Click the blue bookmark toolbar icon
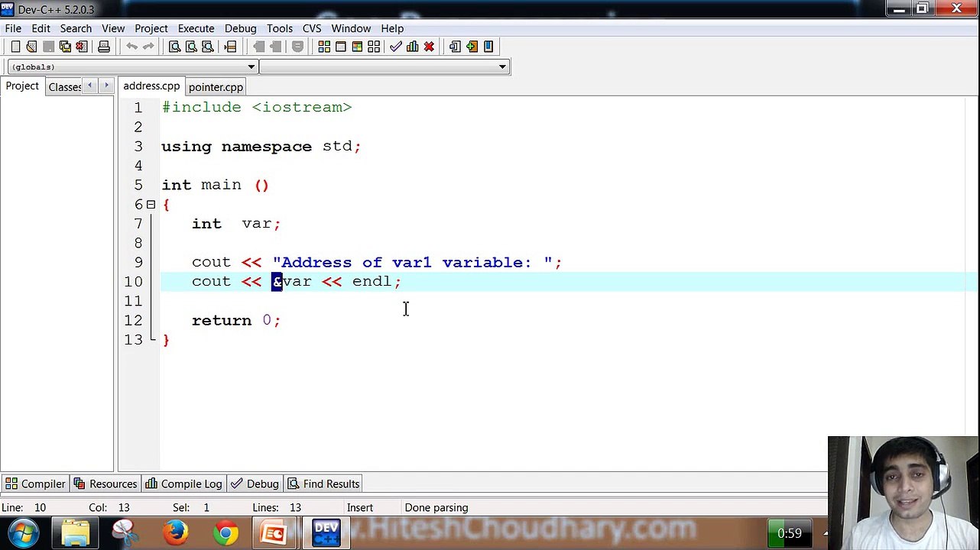This screenshot has width=980, height=550. point(488,47)
